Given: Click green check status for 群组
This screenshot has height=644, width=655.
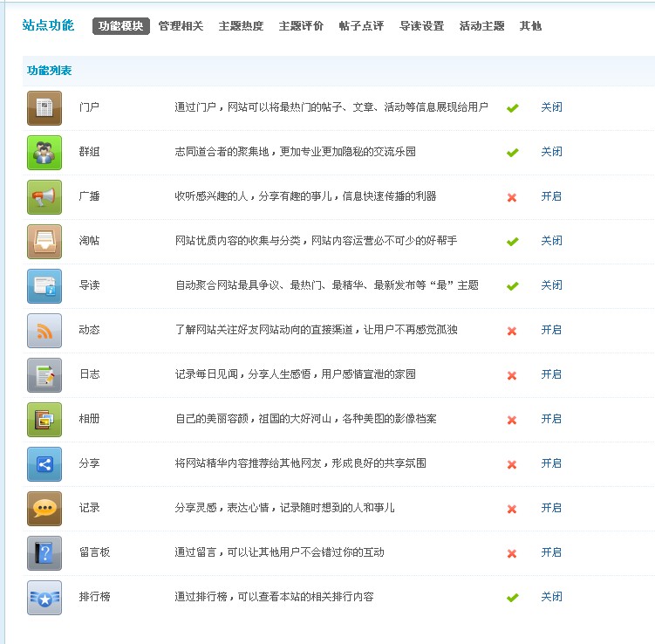Looking at the screenshot, I should tap(513, 153).
